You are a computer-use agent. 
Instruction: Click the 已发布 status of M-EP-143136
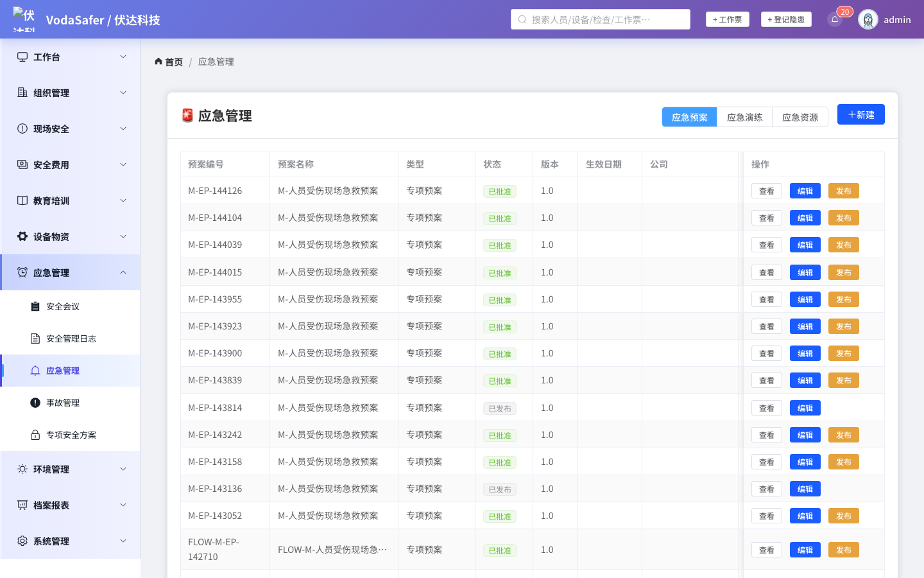coord(500,489)
